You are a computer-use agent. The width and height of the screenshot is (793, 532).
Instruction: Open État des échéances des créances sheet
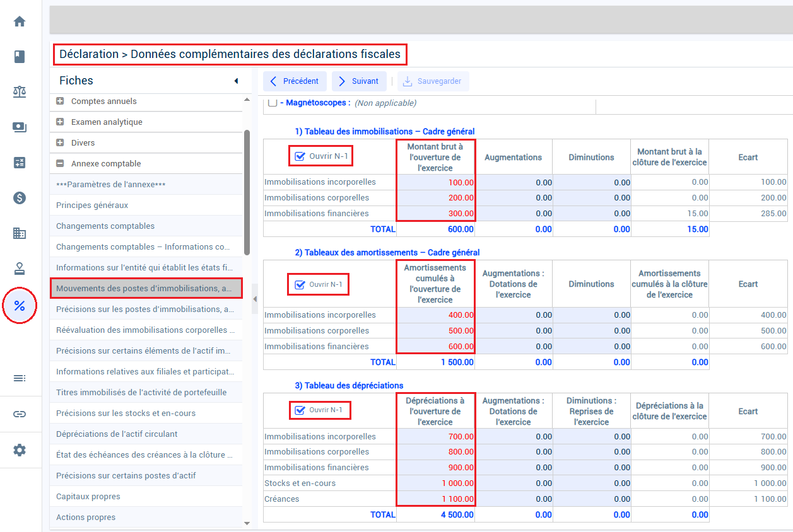[146, 455]
